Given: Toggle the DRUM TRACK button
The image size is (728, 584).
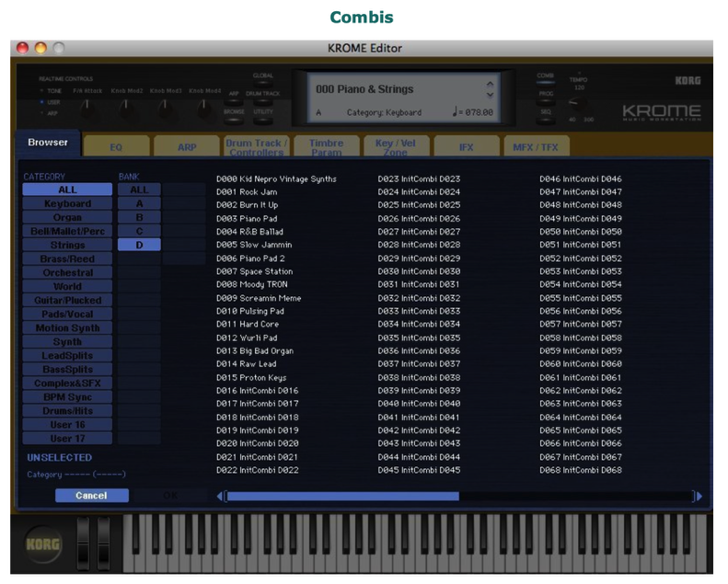Looking at the screenshot, I should click(x=263, y=101).
